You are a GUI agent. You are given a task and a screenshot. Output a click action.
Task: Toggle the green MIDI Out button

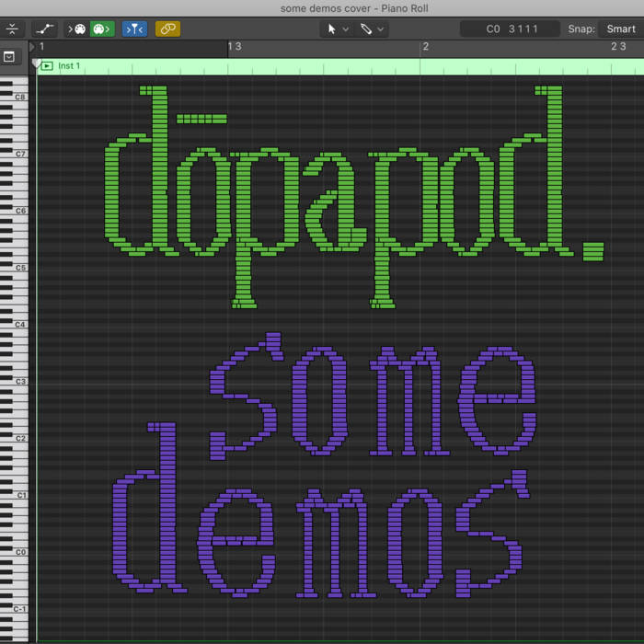(x=101, y=29)
